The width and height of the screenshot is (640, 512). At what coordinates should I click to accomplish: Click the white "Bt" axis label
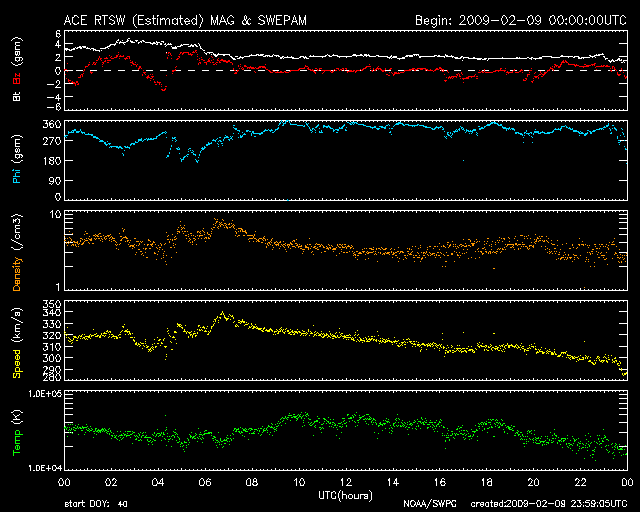[16, 96]
